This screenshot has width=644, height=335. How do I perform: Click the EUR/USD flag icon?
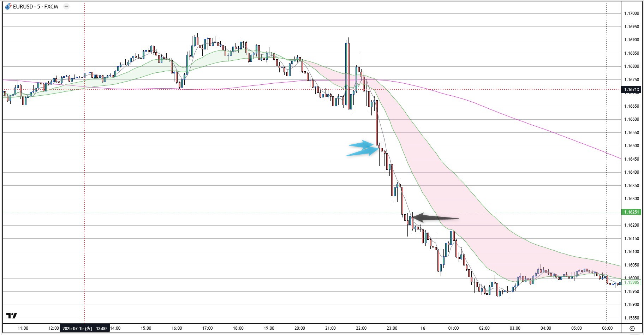(x=8, y=6)
